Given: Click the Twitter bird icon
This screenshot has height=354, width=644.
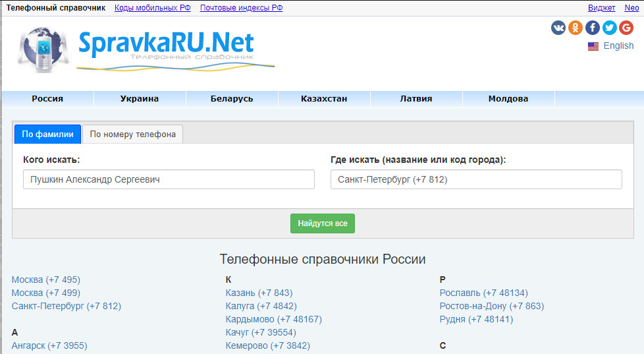Looking at the screenshot, I should click(609, 28).
